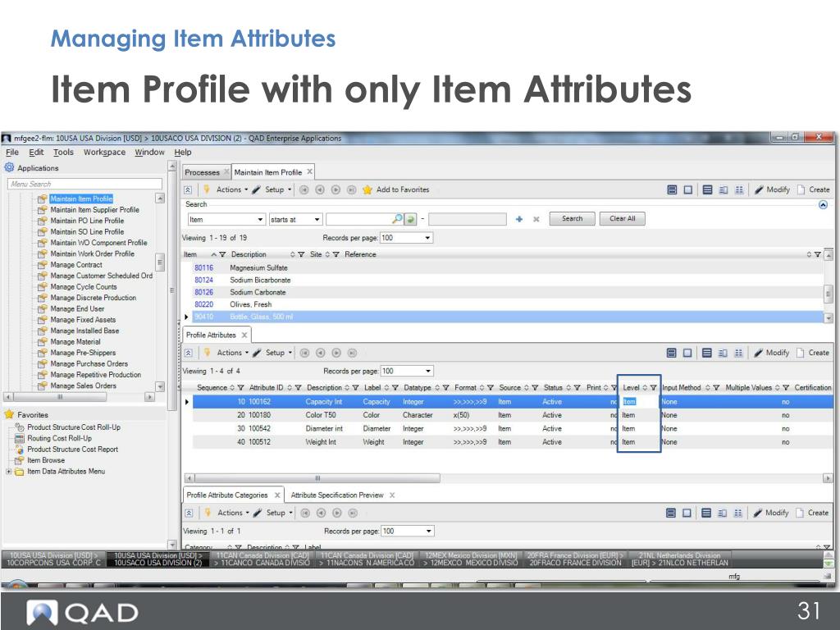Click the Search button

[572, 218]
